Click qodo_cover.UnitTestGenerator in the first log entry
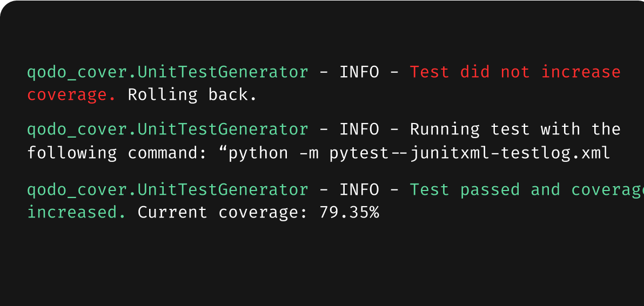 pyautogui.click(x=168, y=72)
